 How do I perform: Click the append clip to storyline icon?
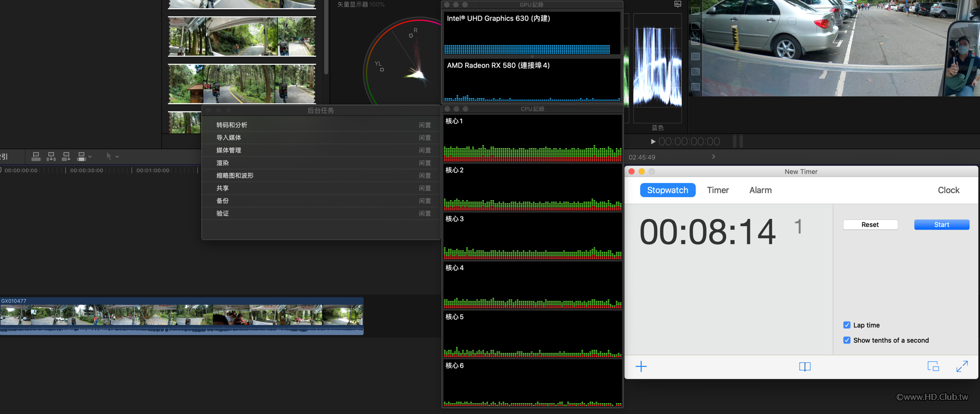(x=66, y=157)
